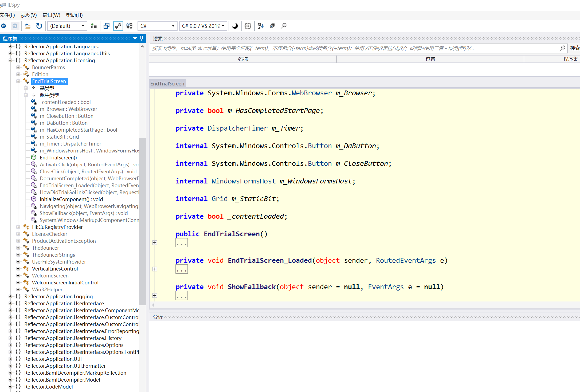
Task: Click the DispatcherTimer type link in code
Action: 237,128
